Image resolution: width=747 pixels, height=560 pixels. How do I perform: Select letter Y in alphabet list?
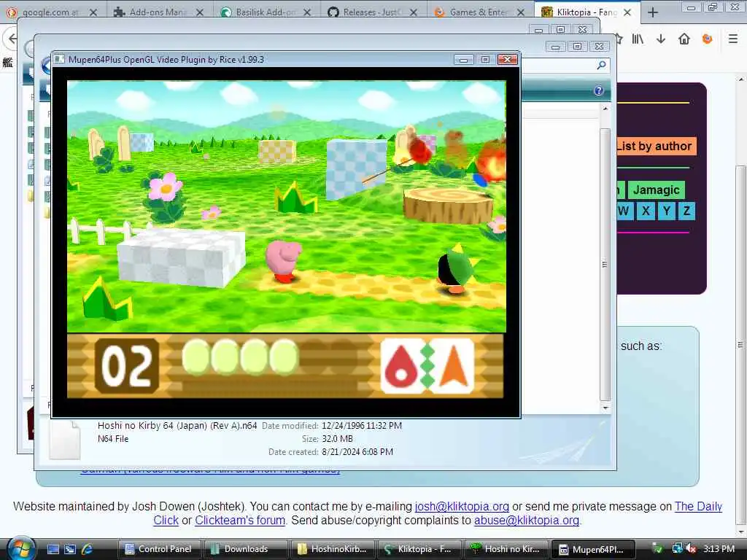(x=667, y=211)
